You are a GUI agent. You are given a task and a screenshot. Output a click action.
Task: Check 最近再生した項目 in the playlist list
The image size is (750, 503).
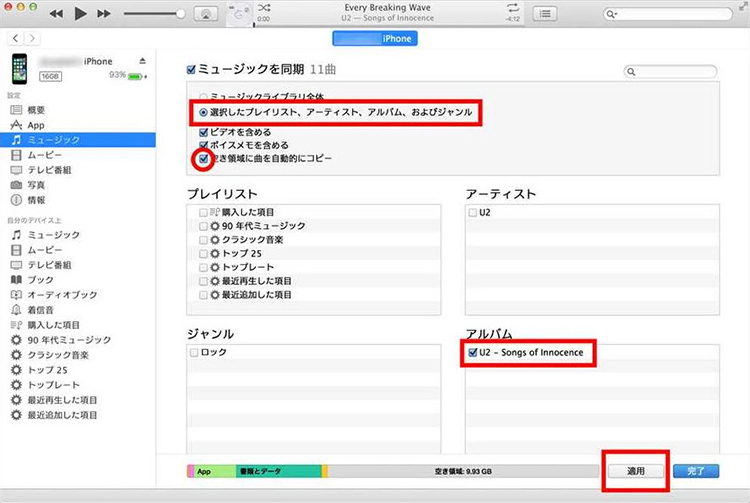click(x=203, y=281)
